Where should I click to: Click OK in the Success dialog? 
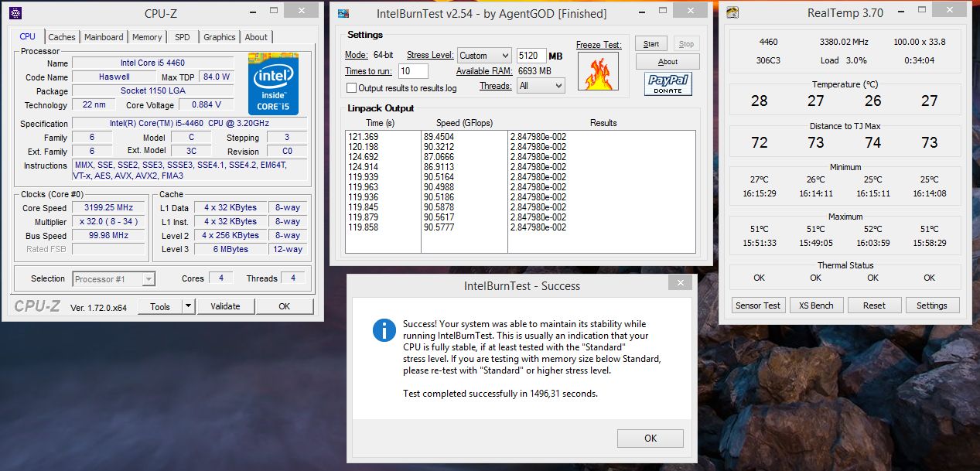click(650, 438)
